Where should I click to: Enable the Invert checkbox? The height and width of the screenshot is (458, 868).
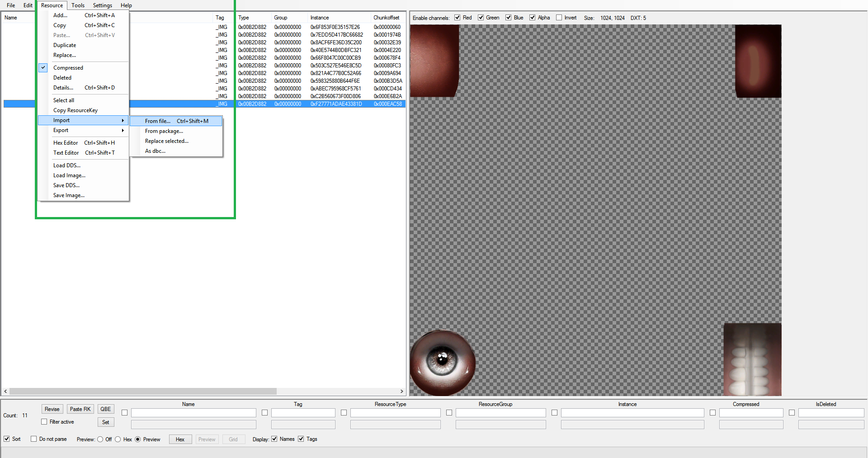point(559,18)
